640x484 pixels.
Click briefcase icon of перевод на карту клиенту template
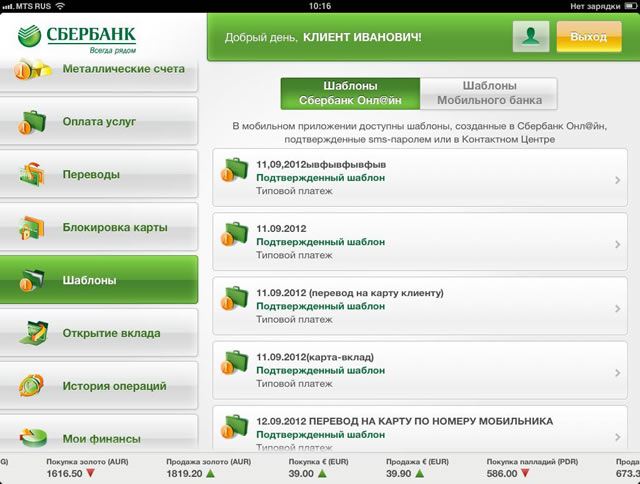[x=235, y=298]
